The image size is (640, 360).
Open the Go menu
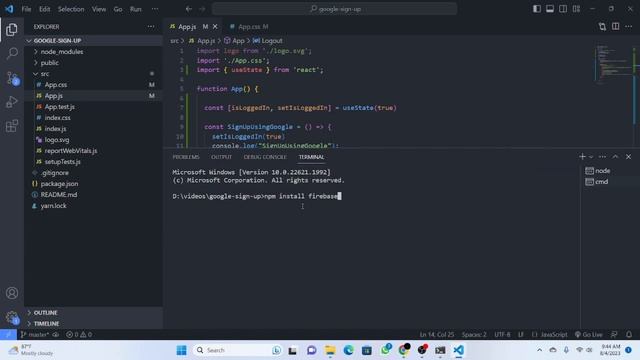[118, 9]
